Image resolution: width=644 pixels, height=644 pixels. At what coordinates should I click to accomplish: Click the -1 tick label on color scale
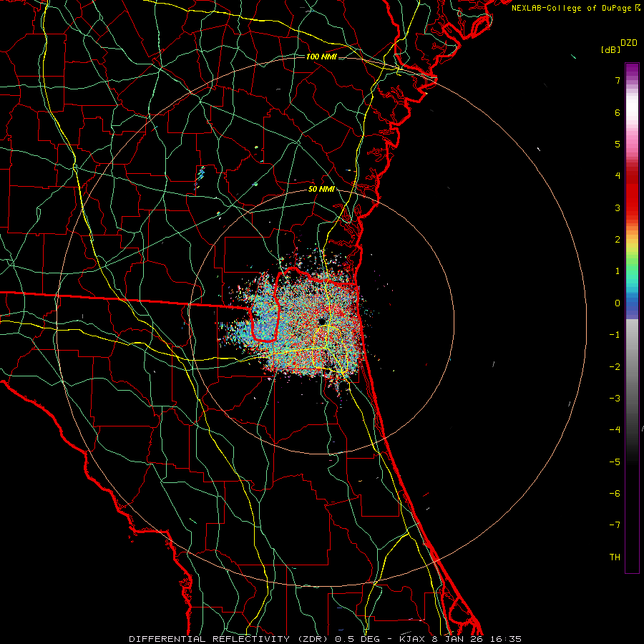(x=615, y=335)
